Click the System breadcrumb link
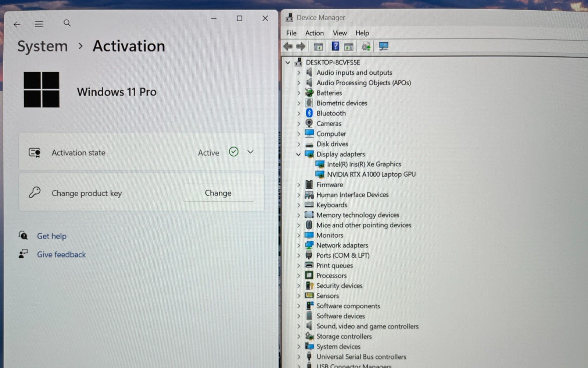Image resolution: width=588 pixels, height=368 pixels. point(43,46)
